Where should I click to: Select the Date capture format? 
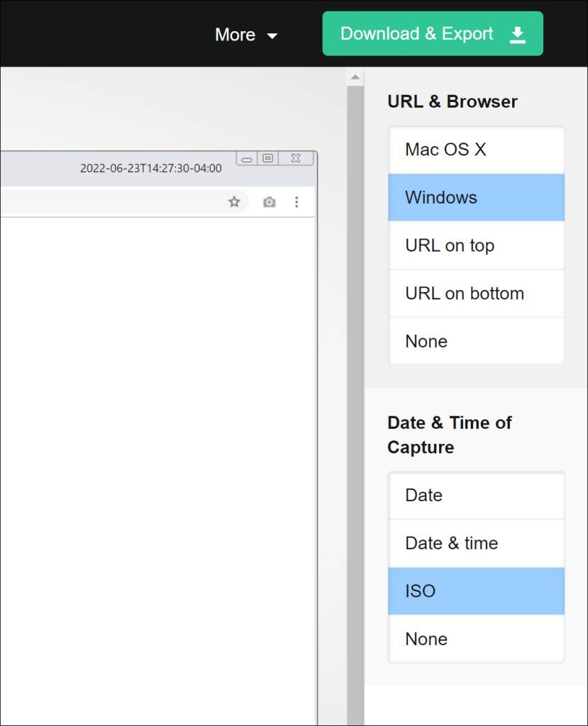coord(476,495)
